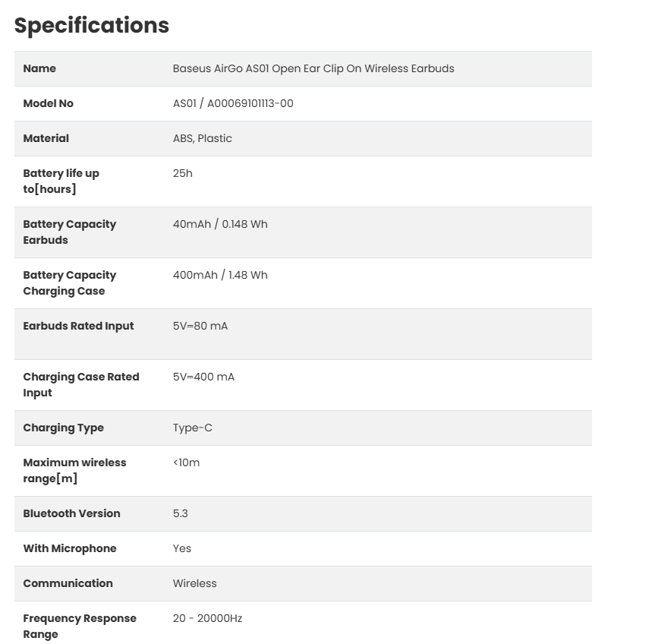Click the 5V⎓400 mA value
Viewport: 671px width, 644px height.
pyautogui.click(x=203, y=377)
